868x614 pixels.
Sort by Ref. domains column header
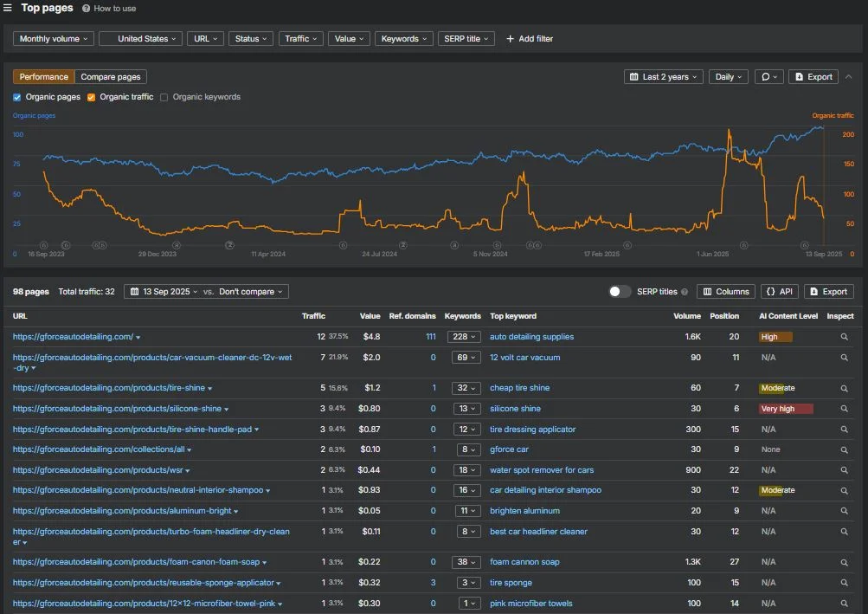pyautogui.click(x=413, y=316)
